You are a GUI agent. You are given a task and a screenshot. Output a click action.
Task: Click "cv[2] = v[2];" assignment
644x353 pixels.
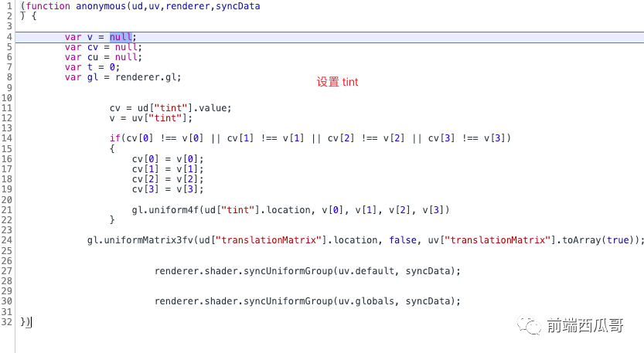pos(168,179)
